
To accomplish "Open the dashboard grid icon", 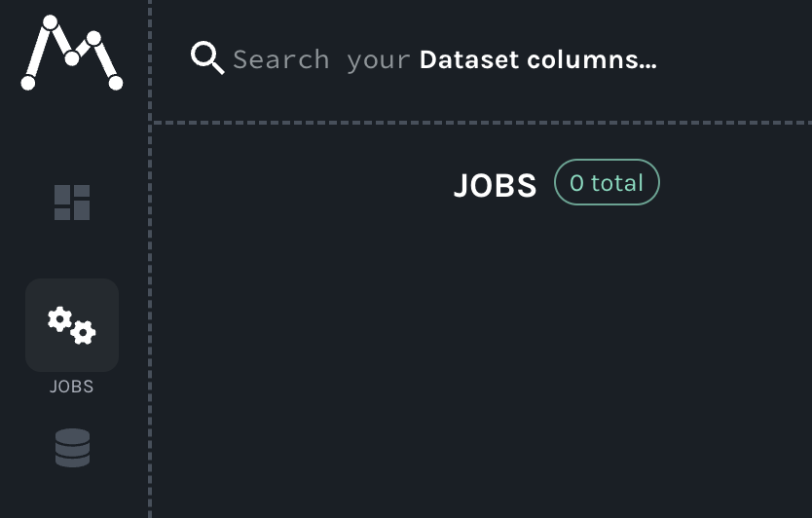I will tap(72, 203).
